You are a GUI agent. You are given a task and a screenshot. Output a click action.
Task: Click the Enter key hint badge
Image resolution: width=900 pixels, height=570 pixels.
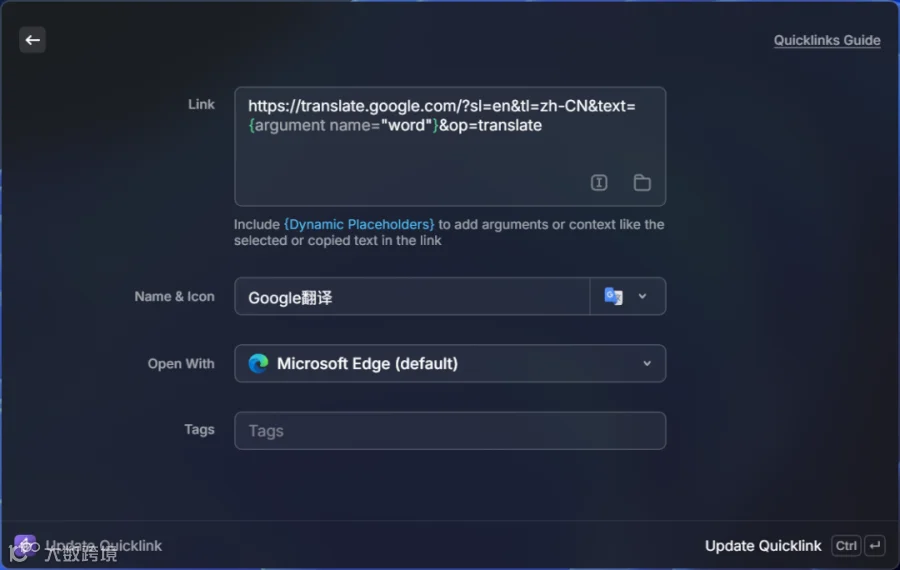(x=875, y=545)
